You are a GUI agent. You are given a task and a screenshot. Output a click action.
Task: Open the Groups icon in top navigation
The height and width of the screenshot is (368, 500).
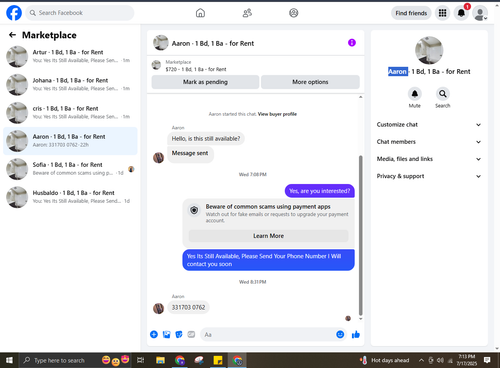click(294, 13)
